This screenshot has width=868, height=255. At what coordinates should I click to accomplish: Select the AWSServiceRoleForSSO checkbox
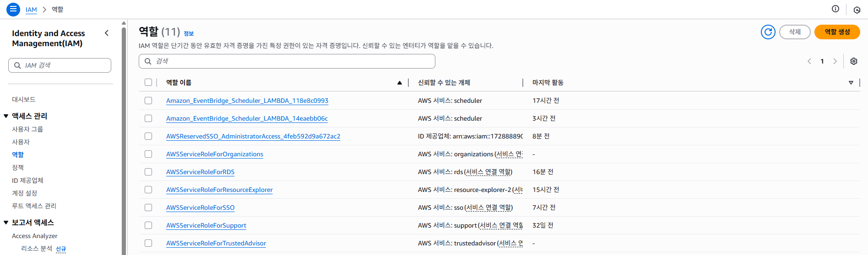click(x=148, y=207)
